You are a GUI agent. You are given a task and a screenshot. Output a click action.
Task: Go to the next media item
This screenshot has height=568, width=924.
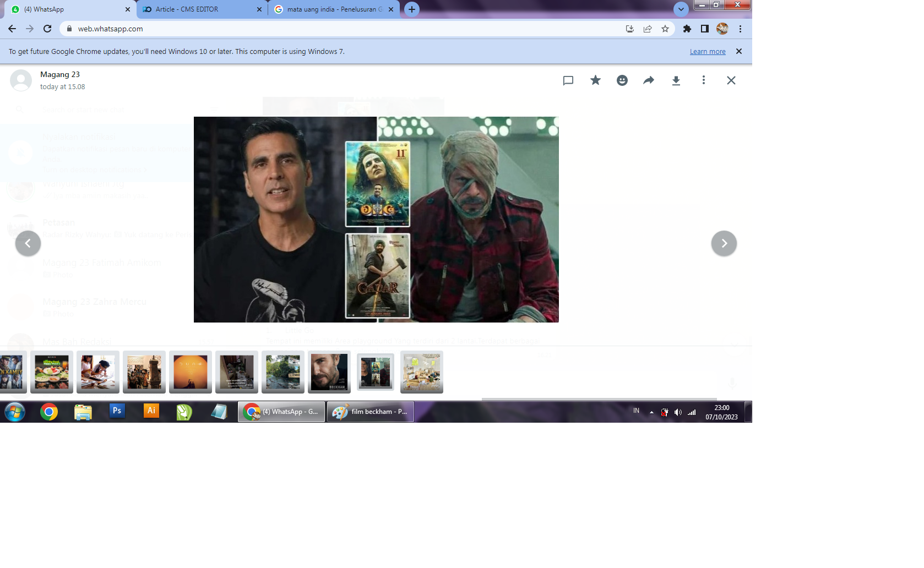pyautogui.click(x=724, y=243)
